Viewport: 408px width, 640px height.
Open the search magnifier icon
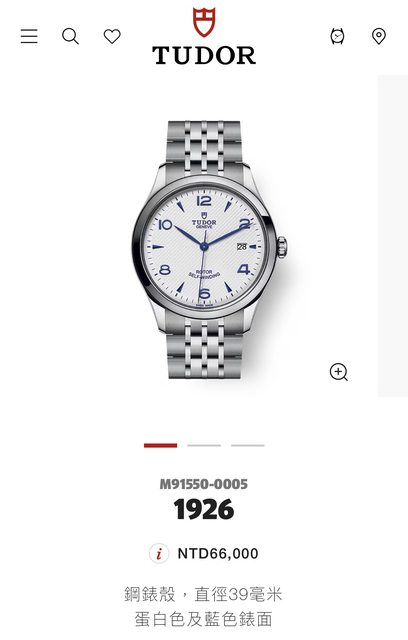[x=70, y=36]
